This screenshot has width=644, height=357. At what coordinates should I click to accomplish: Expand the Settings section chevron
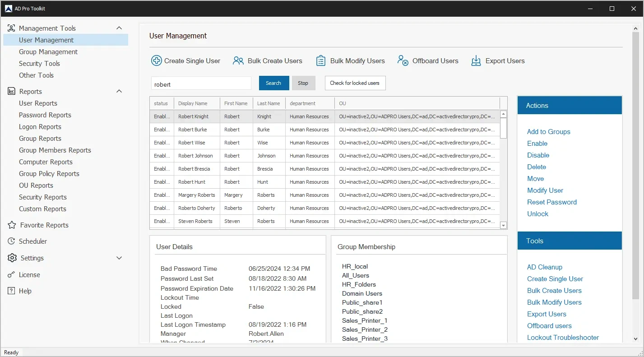pyautogui.click(x=119, y=258)
